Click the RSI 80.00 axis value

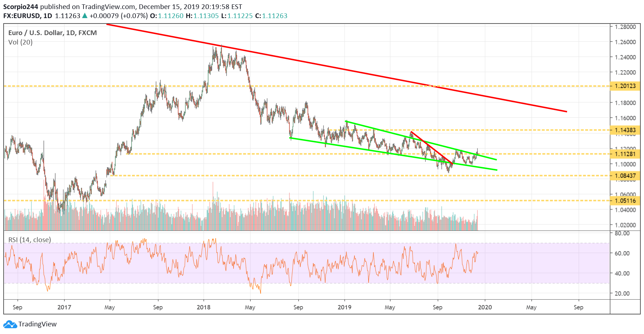pyautogui.click(x=622, y=233)
